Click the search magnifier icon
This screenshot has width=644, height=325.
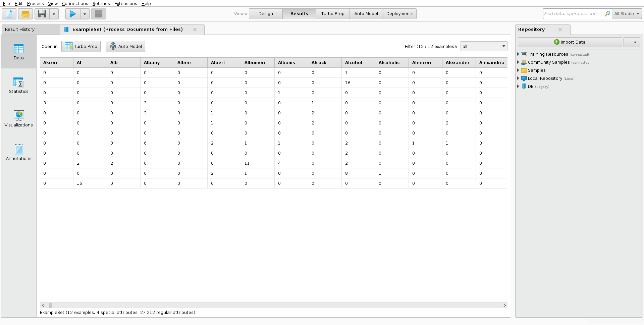[607, 14]
